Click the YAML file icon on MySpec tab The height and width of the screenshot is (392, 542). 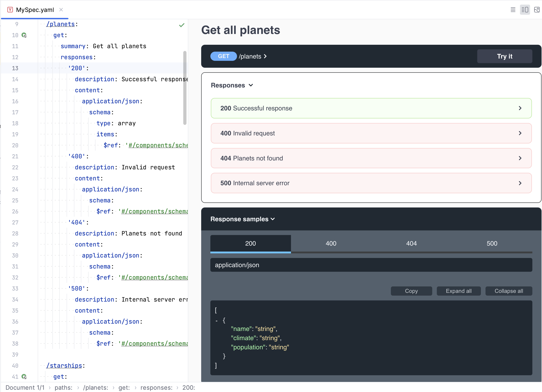[x=10, y=10]
